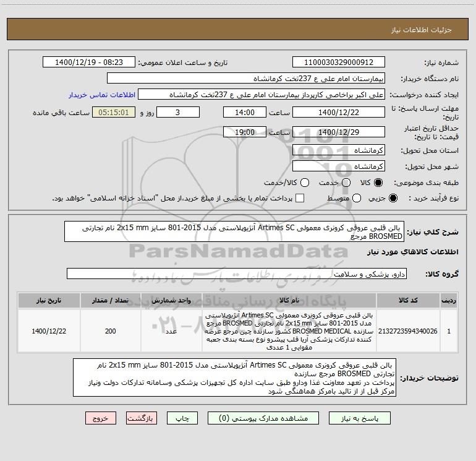The height and width of the screenshot is (461, 476).
Task: Click the شماره نیاز field 1100030329000912
Action: [339, 62]
